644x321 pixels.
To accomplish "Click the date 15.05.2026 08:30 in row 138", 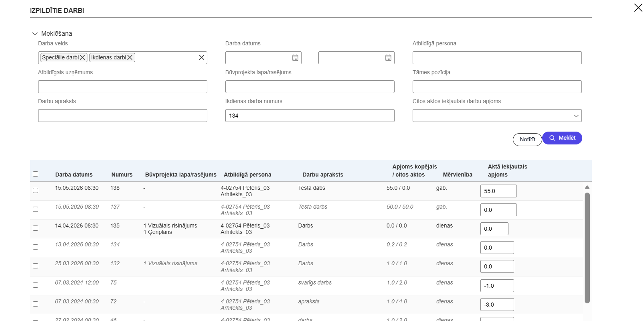I will coord(77,188).
